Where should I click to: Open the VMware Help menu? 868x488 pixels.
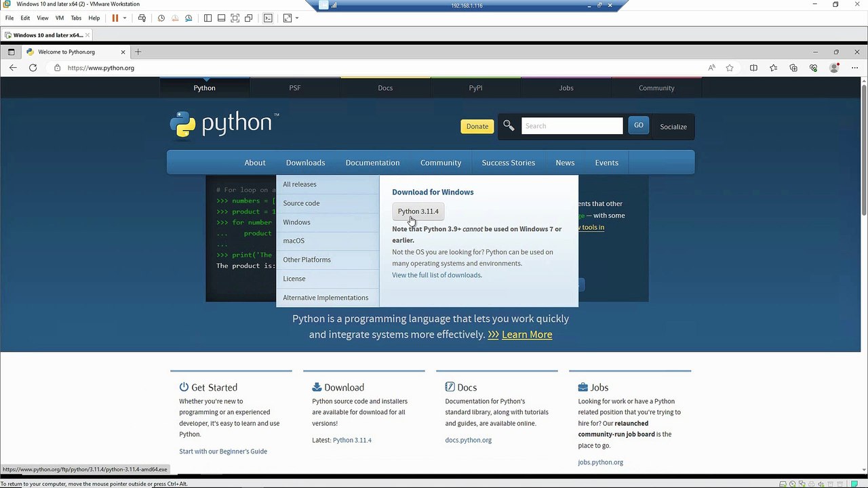point(94,18)
